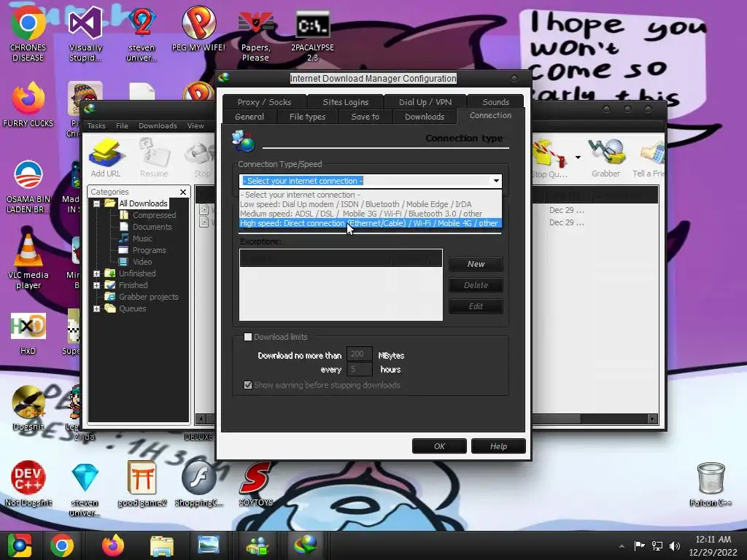Click Grabber in IDM toolbar
This screenshot has height=560, width=747.
(x=606, y=158)
